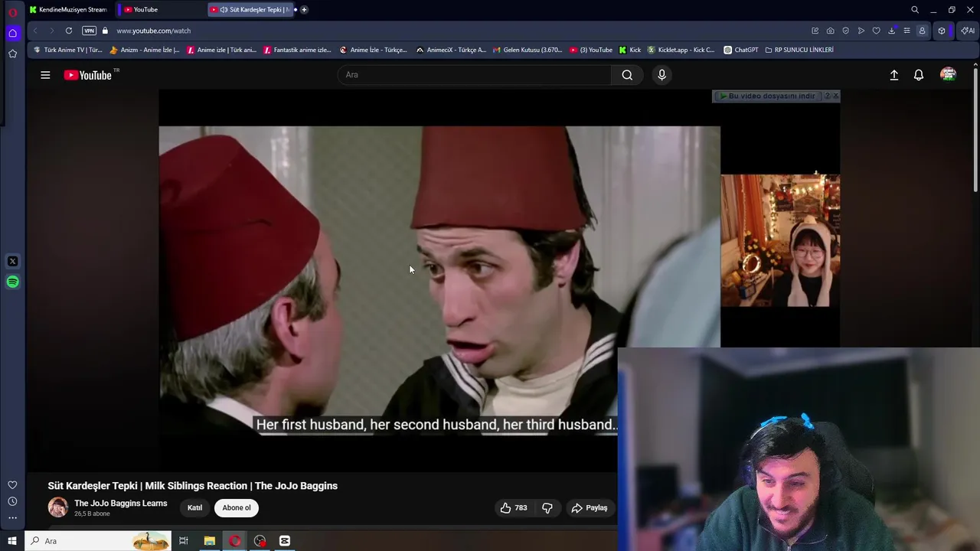Open Opera search tabs magnifier
Image resolution: width=980 pixels, height=551 pixels.
(x=914, y=9)
